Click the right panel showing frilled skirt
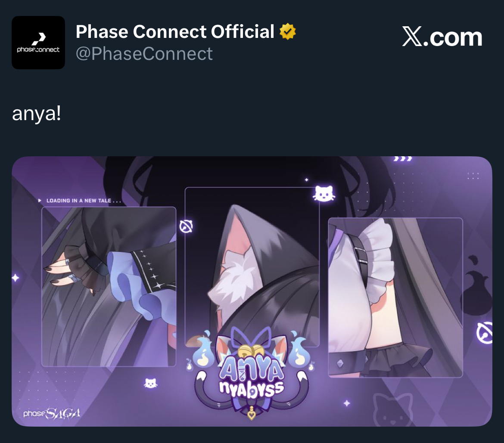The image size is (504, 443). point(395,297)
